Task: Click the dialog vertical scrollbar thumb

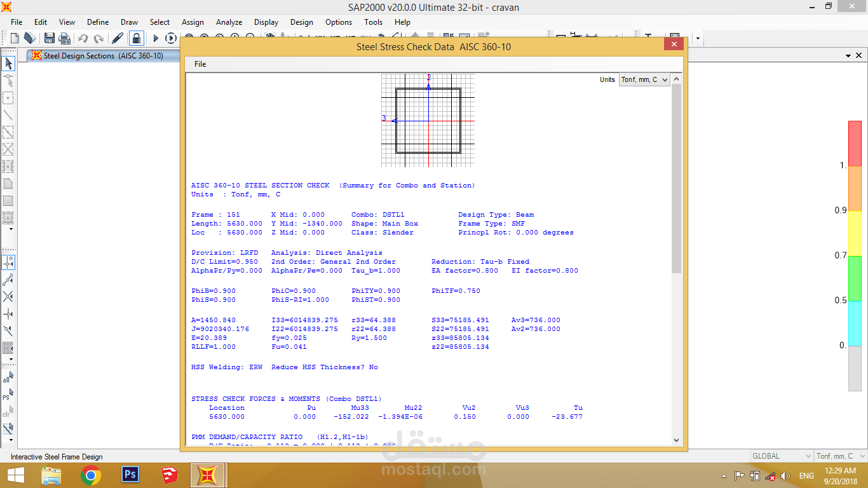Action: 676,178
